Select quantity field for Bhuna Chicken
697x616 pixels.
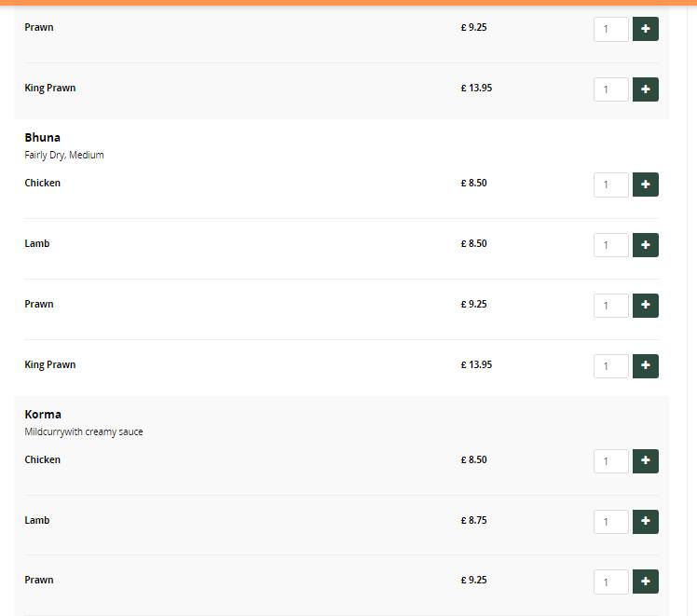(x=611, y=185)
